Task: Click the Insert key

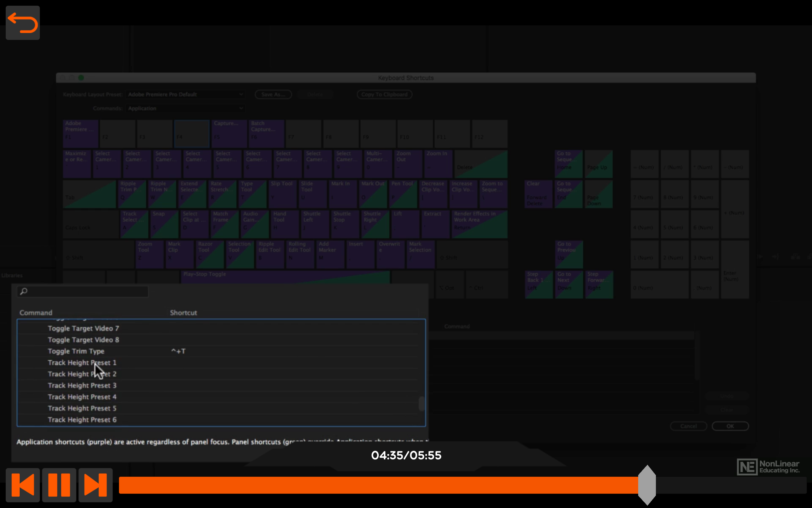Action: pyautogui.click(x=361, y=254)
